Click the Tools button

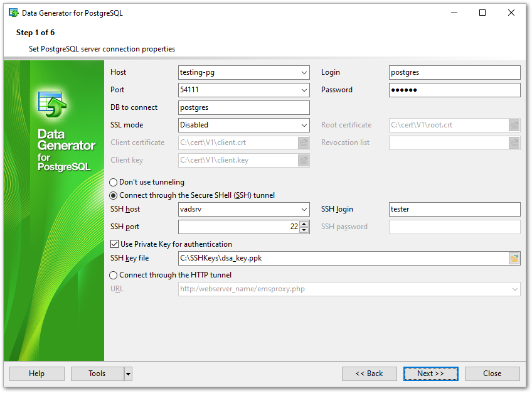[97, 374]
